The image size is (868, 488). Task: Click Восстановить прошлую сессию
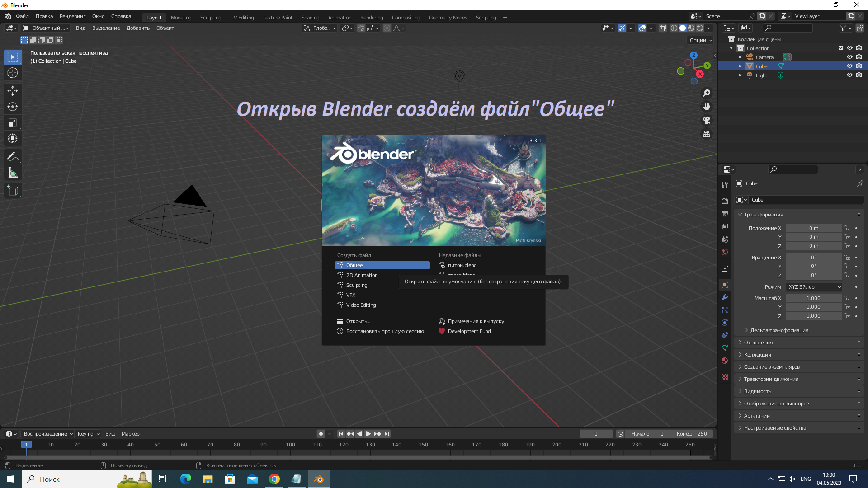[382, 331]
